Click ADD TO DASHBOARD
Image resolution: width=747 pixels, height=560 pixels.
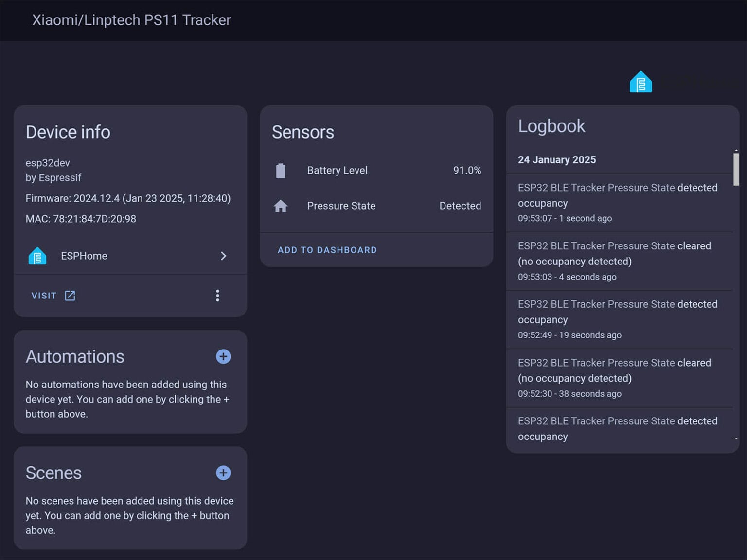point(327,250)
